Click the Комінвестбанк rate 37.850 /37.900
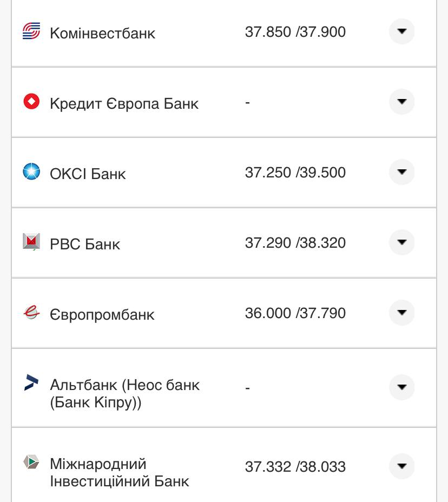The width and height of the screenshot is (448, 502). (x=295, y=32)
